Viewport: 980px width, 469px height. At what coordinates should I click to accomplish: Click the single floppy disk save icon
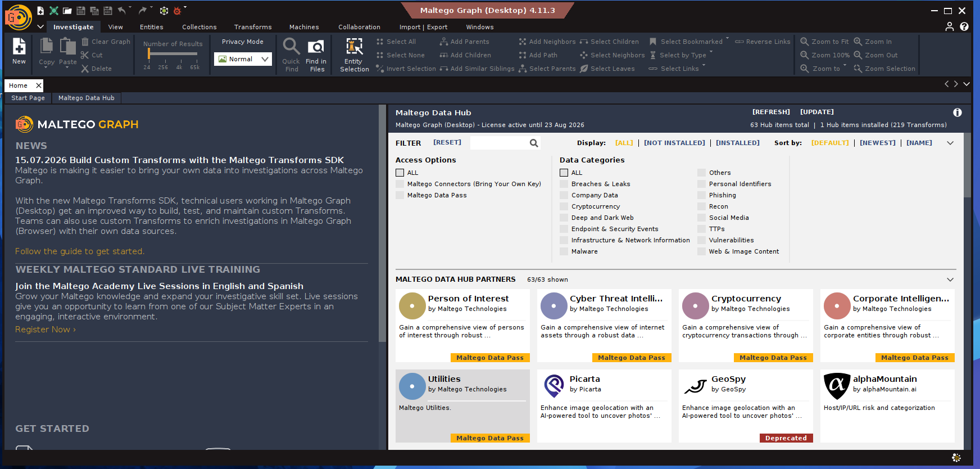point(81,10)
